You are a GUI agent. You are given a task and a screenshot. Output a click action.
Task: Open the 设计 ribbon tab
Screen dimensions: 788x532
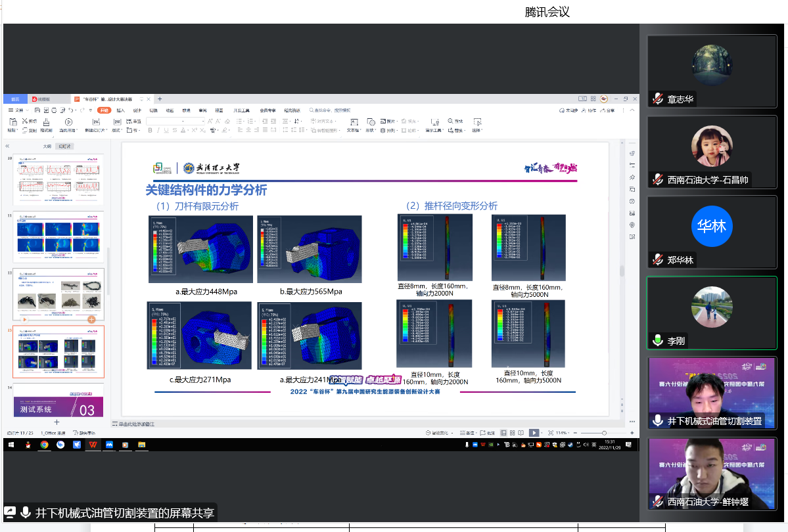[137, 110]
